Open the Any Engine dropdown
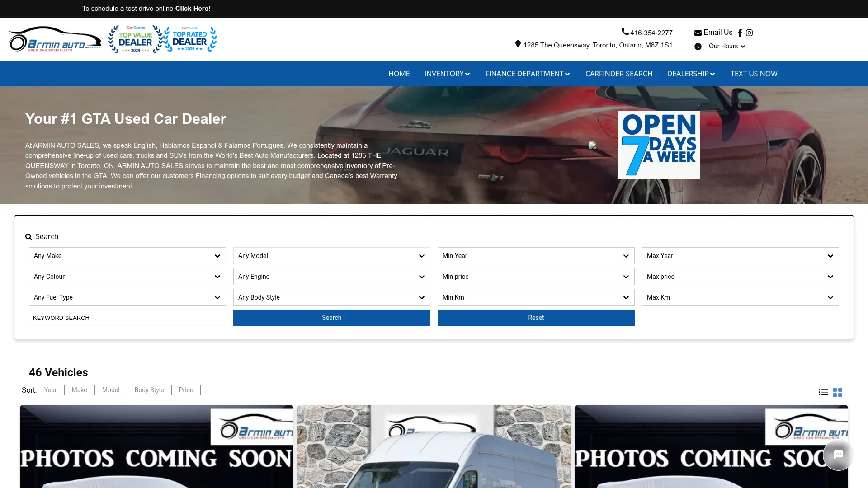 [332, 277]
